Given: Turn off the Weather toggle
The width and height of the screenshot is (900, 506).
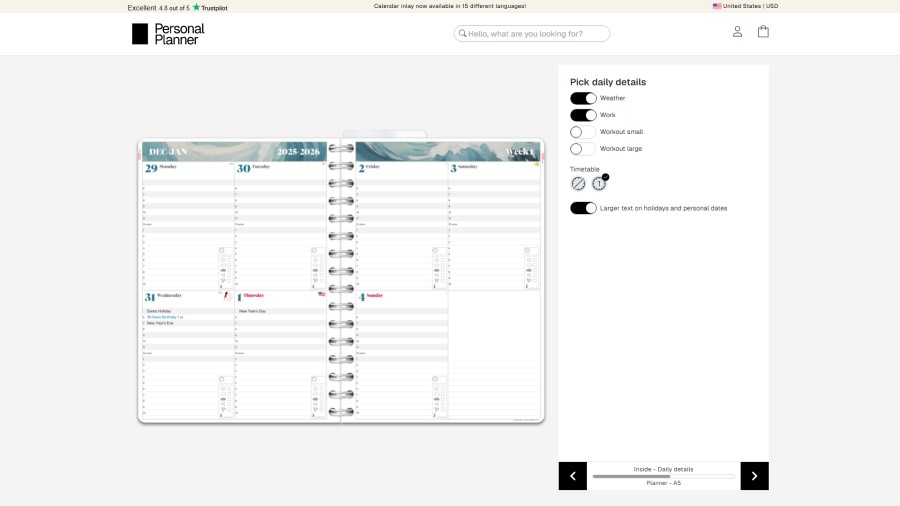Looking at the screenshot, I should pyautogui.click(x=583, y=98).
